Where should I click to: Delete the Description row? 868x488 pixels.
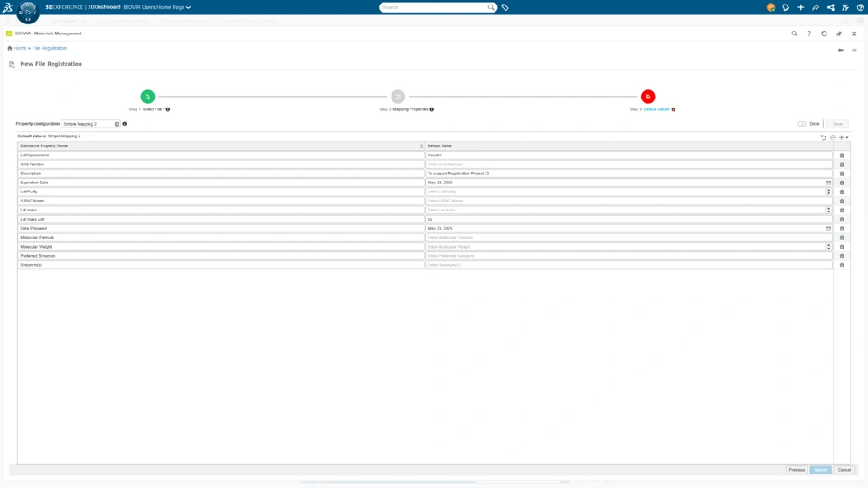842,174
